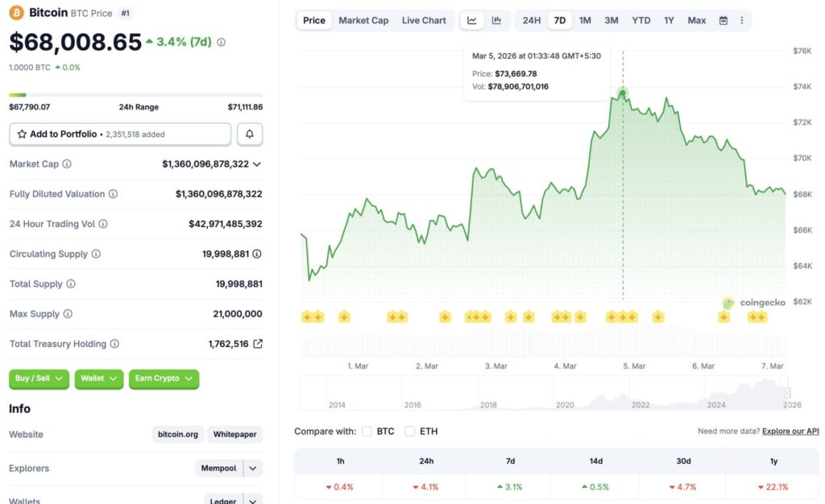The height and width of the screenshot is (504, 825).
Task: Switch to the line chart view icon
Action: [472, 21]
